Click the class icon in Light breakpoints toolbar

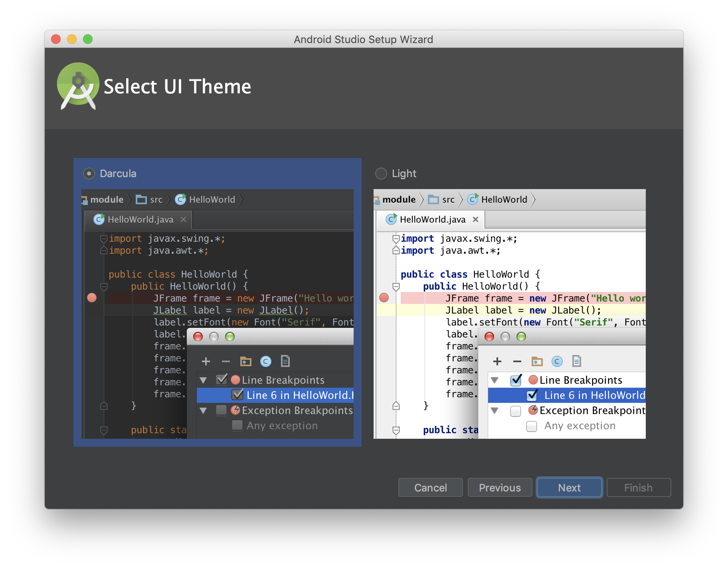coord(557,361)
